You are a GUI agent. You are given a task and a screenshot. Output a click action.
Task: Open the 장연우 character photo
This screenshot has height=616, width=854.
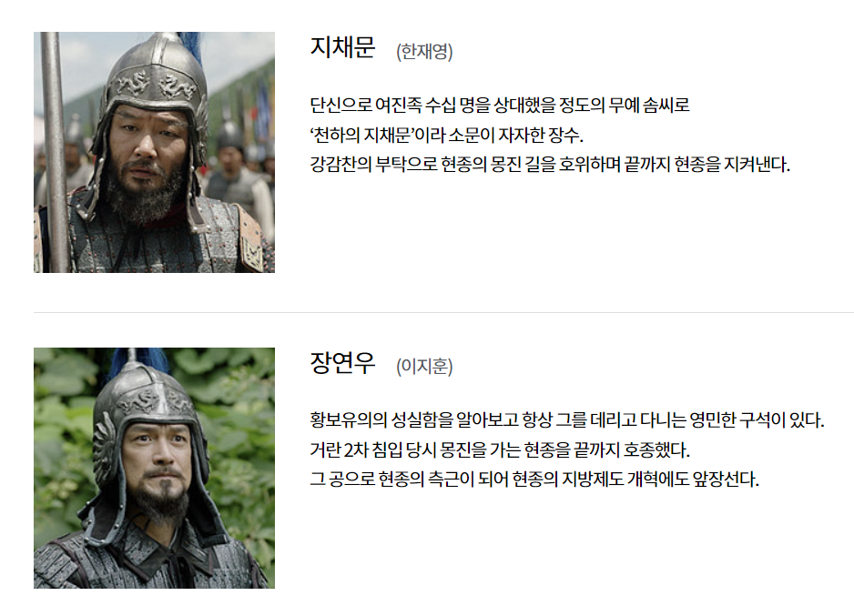pos(154,468)
